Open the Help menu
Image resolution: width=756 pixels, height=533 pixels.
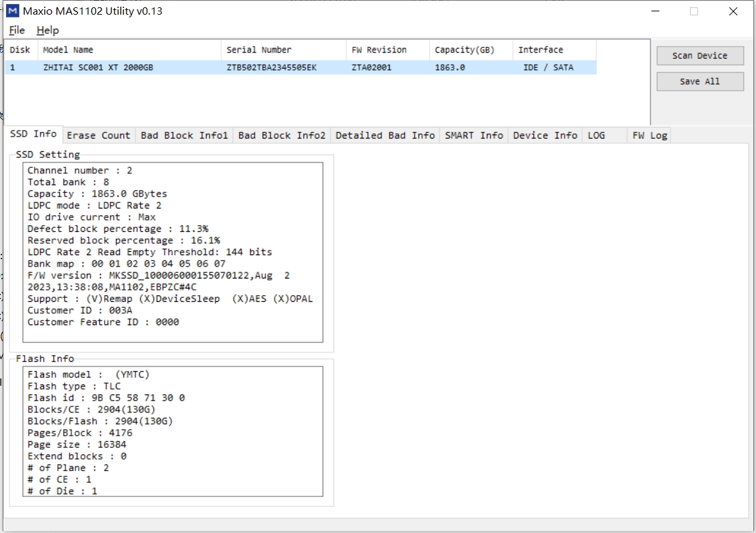click(48, 30)
